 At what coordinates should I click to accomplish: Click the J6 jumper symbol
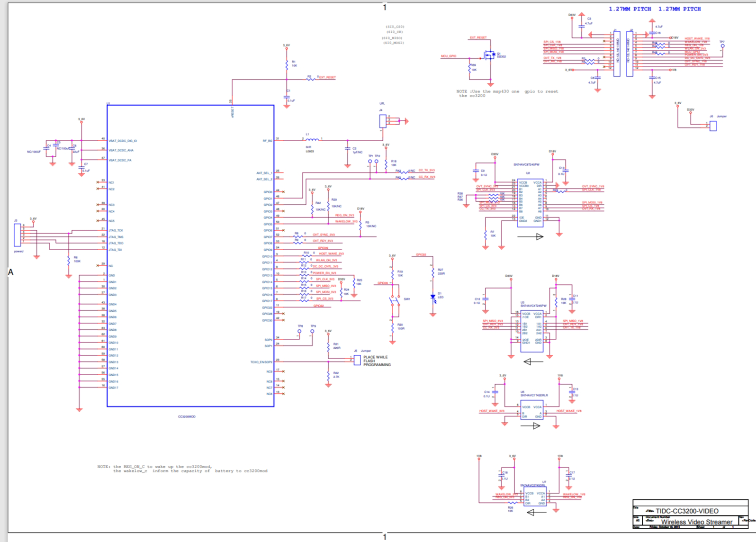click(713, 126)
